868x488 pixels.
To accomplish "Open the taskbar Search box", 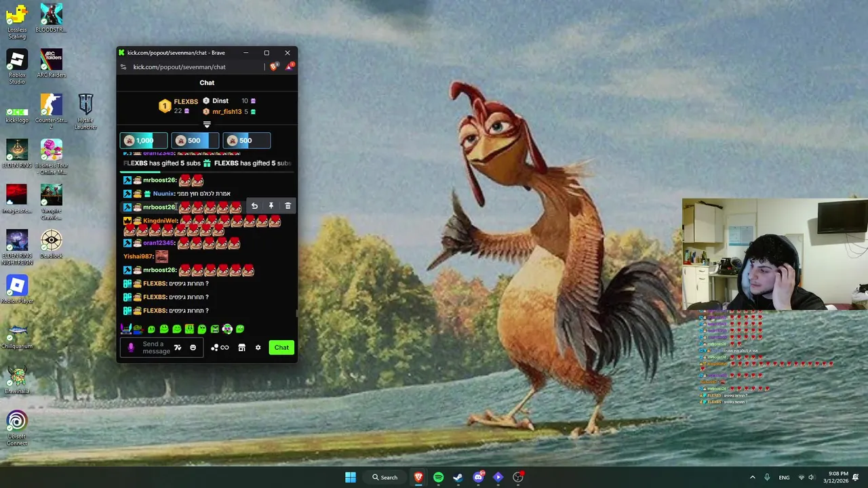I will tap(384, 477).
